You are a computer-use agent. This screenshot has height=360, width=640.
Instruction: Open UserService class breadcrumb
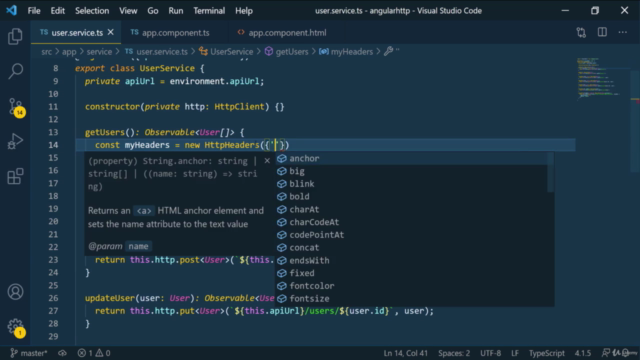pyautogui.click(x=226, y=52)
